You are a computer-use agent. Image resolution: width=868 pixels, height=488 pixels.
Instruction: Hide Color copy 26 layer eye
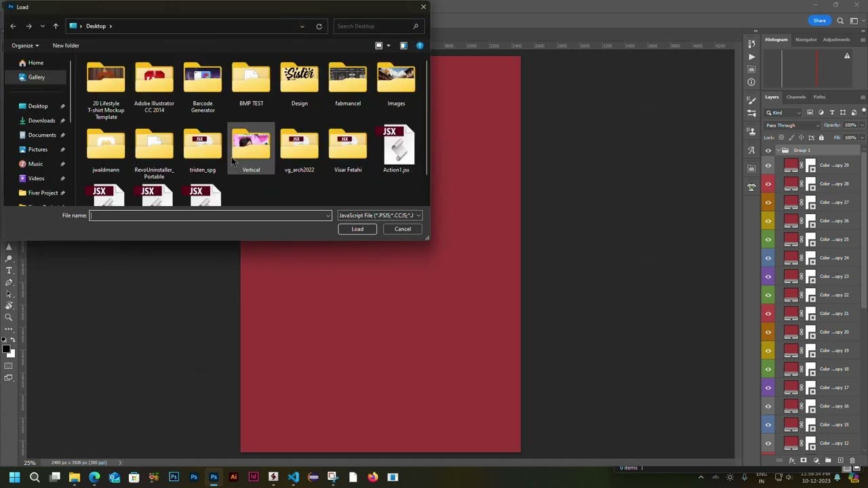tap(768, 221)
